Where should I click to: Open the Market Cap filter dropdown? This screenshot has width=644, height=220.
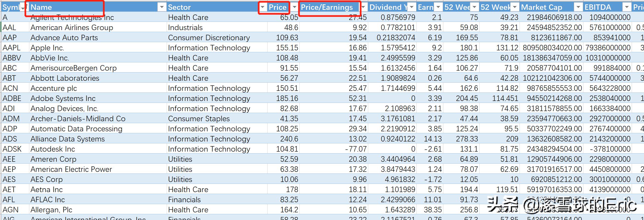pos(578,7)
